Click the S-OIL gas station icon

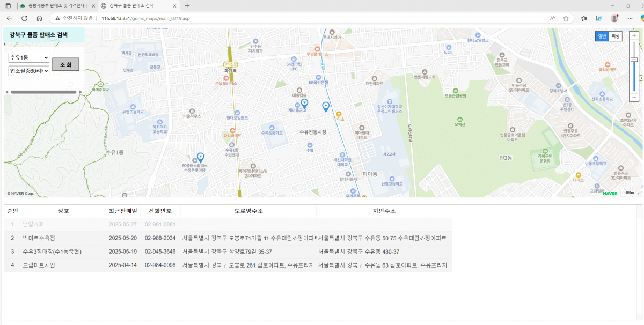click(449, 46)
